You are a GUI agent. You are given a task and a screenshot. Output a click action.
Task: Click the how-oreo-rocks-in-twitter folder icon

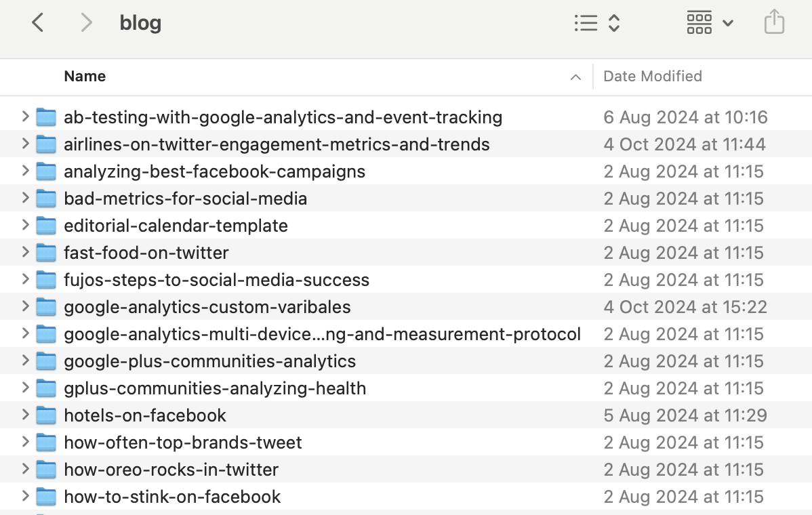click(x=46, y=470)
